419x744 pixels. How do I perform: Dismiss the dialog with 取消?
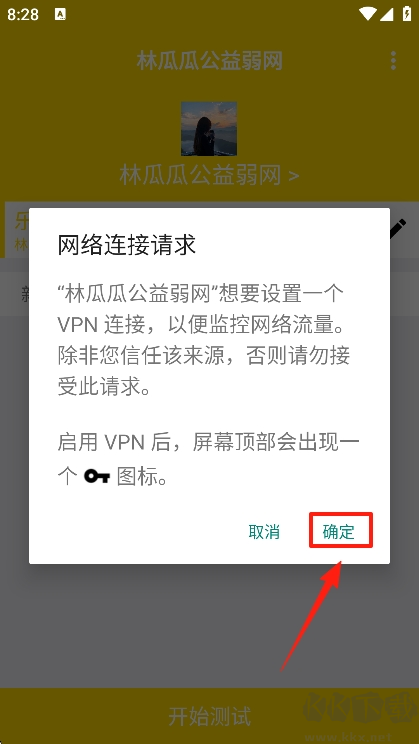264,532
